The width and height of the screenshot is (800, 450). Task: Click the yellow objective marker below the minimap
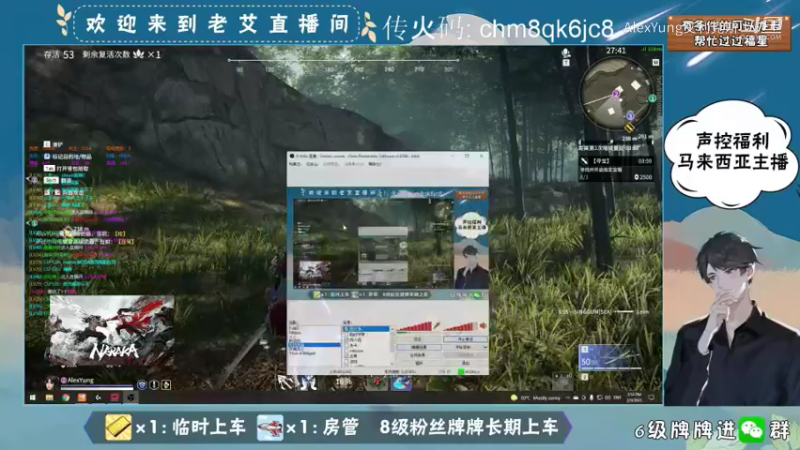(629, 127)
